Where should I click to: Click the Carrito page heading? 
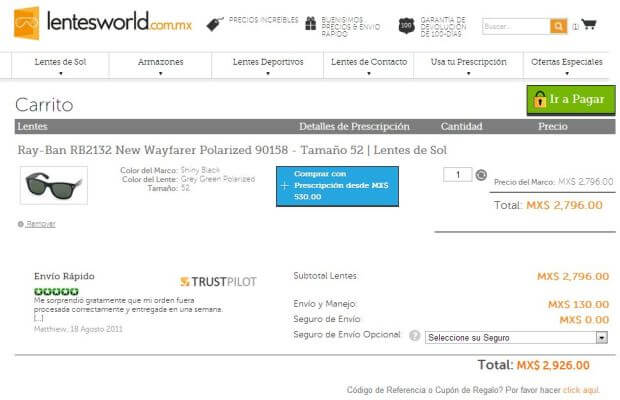coord(44,105)
